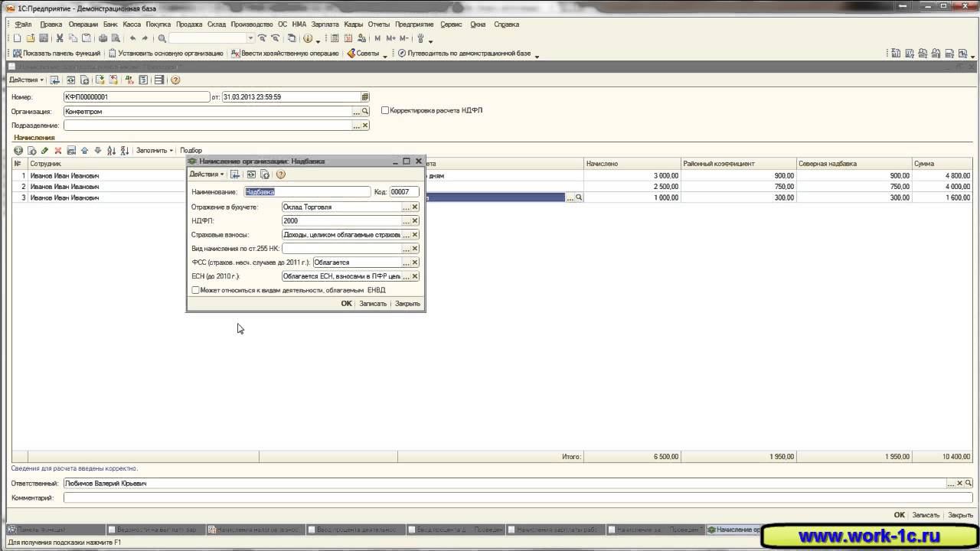The image size is (980, 551).
Task: Open the Заполнить dropdown
Action: point(154,151)
